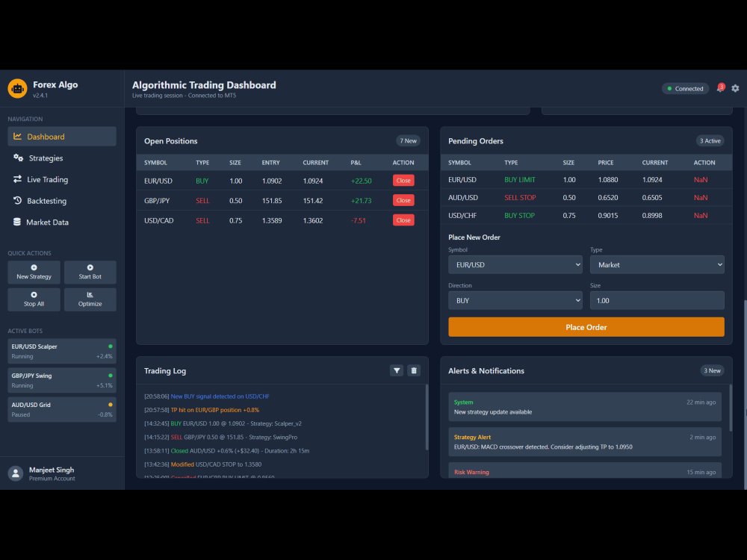Click the 3 Active orders badge
Viewport: 747px width, 560px height.
(x=710, y=141)
